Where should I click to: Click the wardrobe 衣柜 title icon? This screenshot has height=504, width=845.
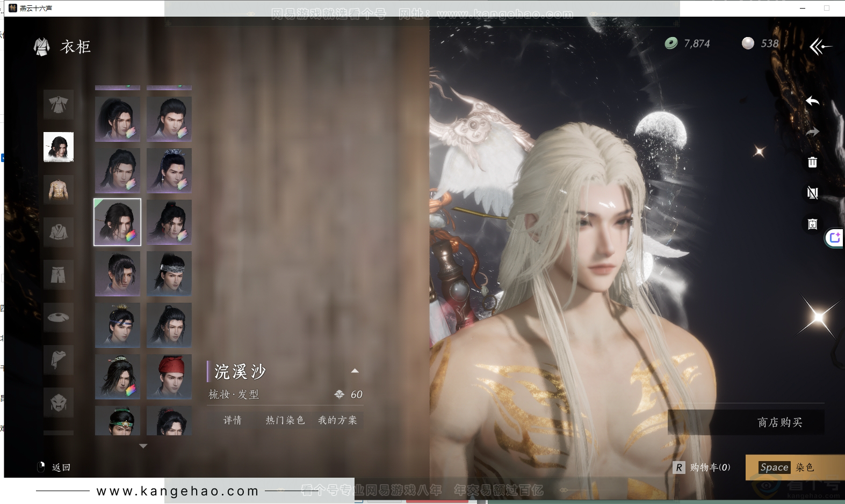(42, 47)
